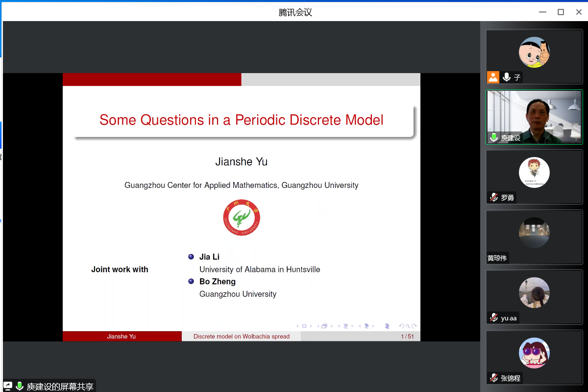Click the go-forward arrow in slide navigation

click(x=414, y=326)
